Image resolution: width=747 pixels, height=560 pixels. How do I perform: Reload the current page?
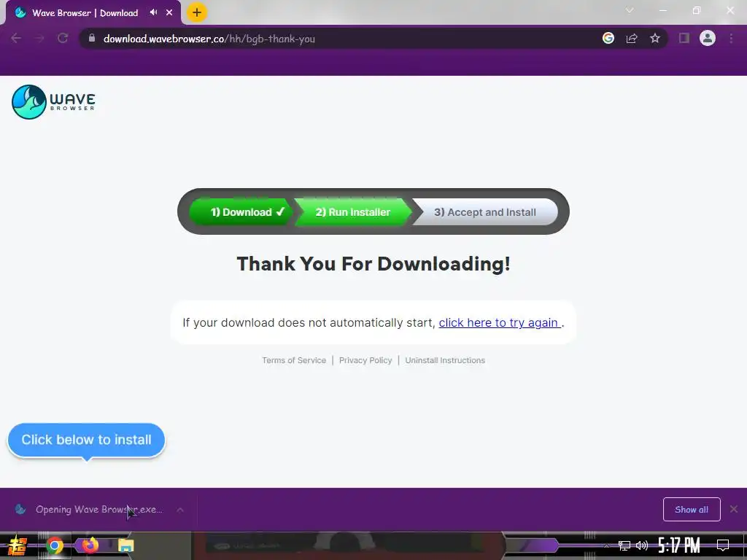pyautogui.click(x=63, y=39)
